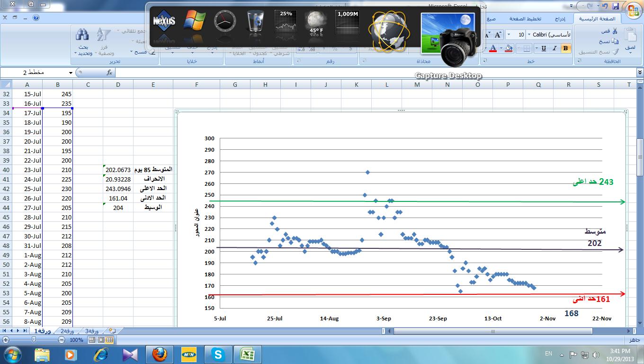The width and height of the screenshot is (644, 364).
Task: Open the underline style dropdown arrow
Action: click(537, 48)
